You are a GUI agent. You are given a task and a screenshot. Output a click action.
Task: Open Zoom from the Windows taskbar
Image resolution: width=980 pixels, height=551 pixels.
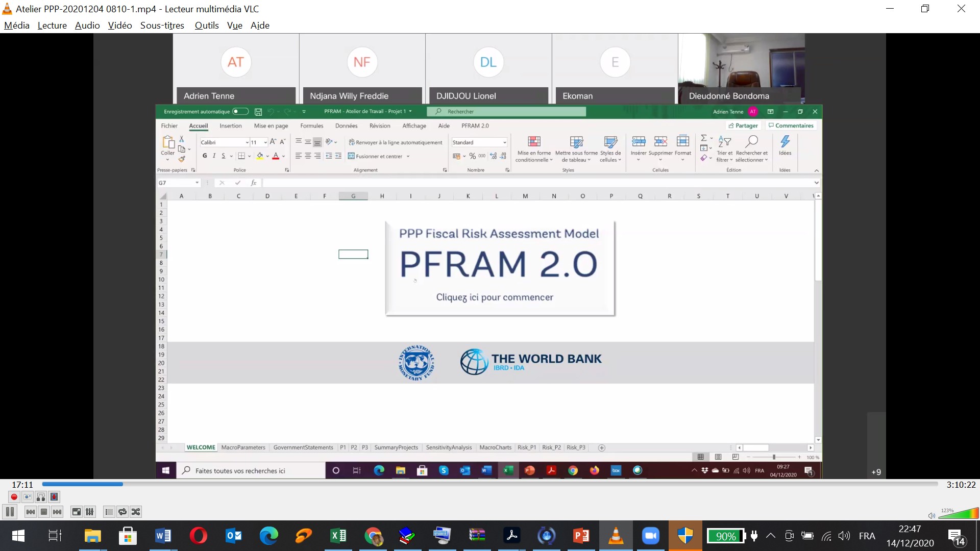650,536
